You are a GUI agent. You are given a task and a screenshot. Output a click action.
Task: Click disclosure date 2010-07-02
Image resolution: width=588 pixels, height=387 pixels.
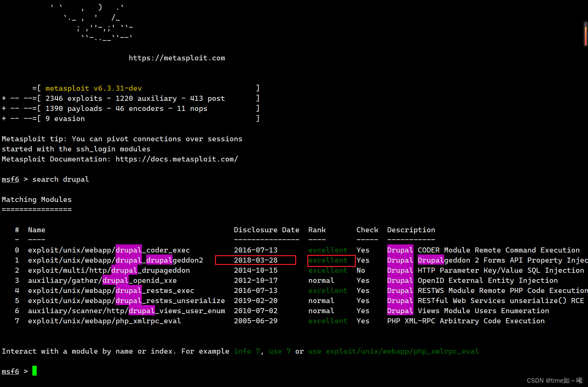point(256,311)
